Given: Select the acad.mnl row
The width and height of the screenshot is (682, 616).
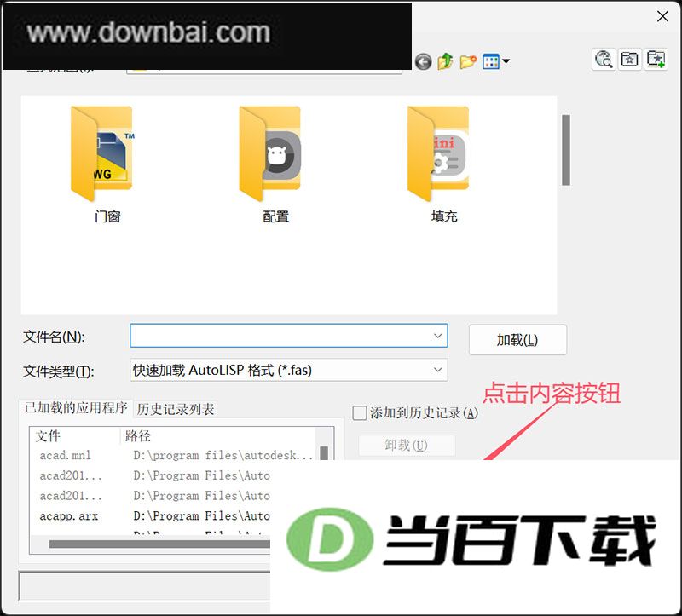Looking at the screenshot, I should click(174, 456).
